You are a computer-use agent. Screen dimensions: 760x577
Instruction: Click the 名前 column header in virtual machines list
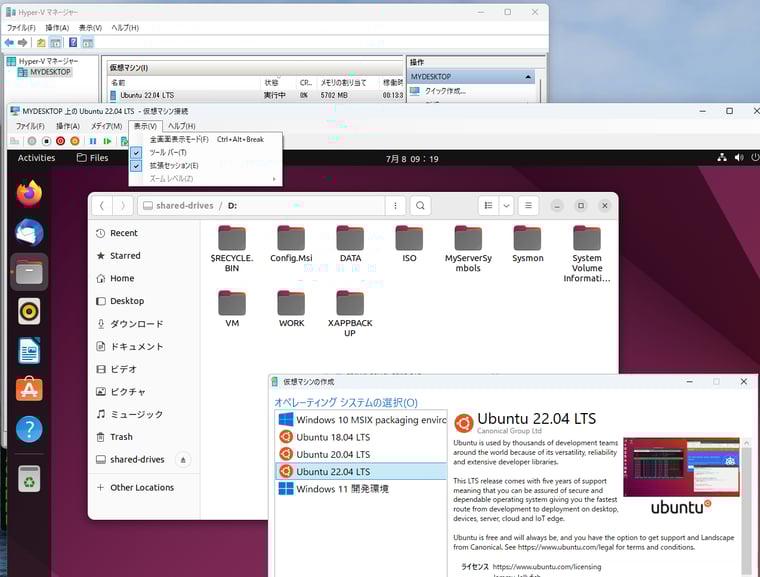coord(184,83)
